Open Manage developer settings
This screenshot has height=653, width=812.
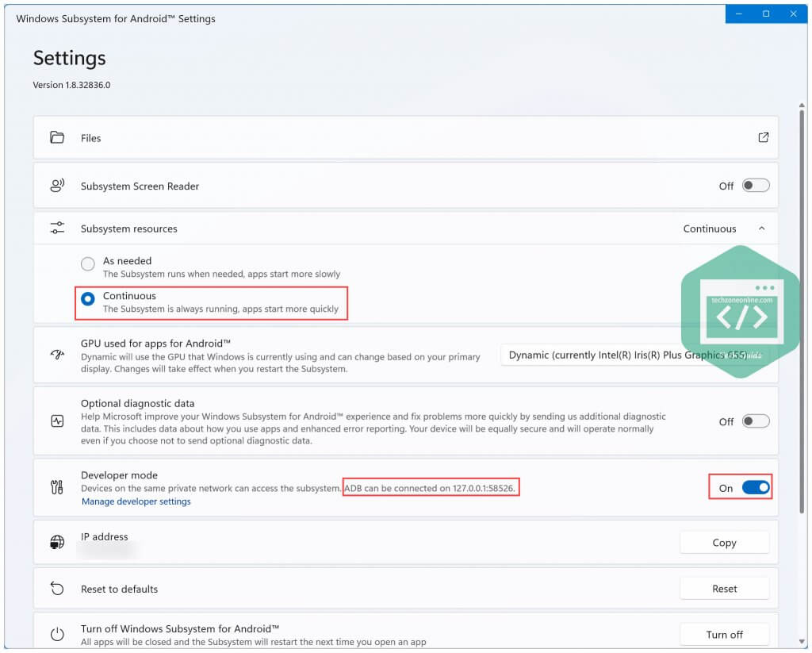[x=135, y=501]
